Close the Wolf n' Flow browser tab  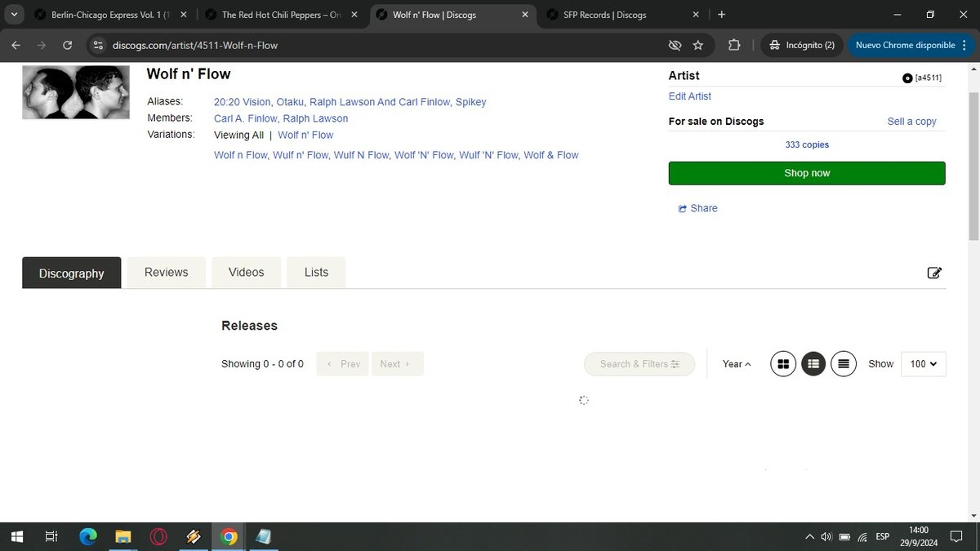tap(524, 15)
